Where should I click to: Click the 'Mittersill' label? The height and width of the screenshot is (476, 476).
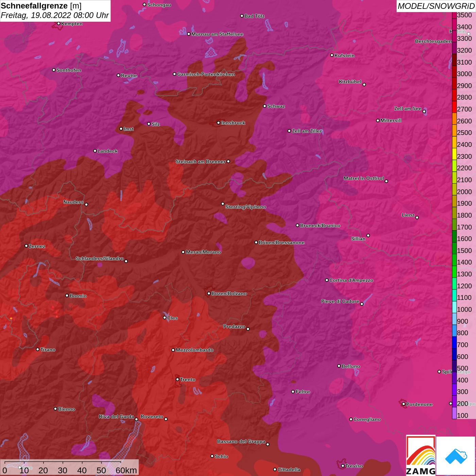391,120
